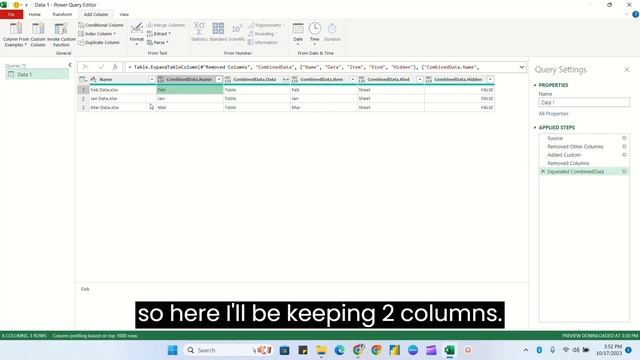The width and height of the screenshot is (640, 360).
Task: Open filter dropdown on CombinedData.Item column
Action: coord(353,79)
